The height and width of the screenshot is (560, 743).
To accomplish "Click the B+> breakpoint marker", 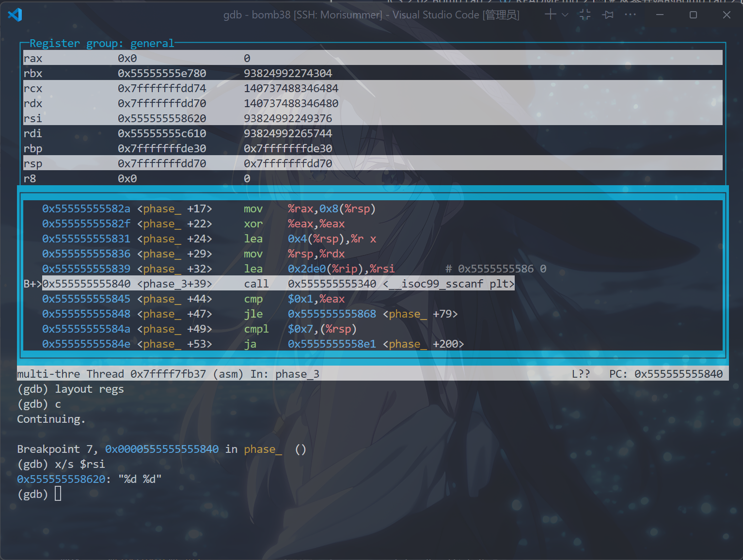I will pyautogui.click(x=32, y=284).
